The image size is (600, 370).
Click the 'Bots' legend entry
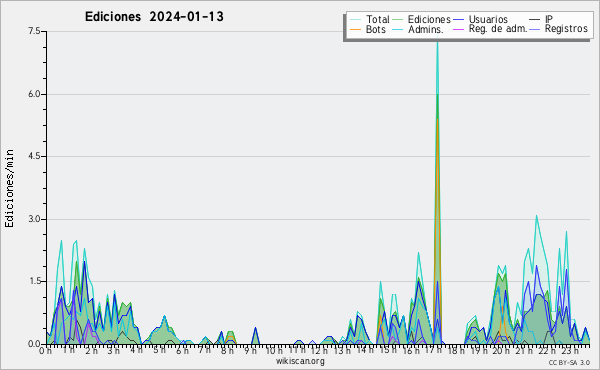(376, 29)
